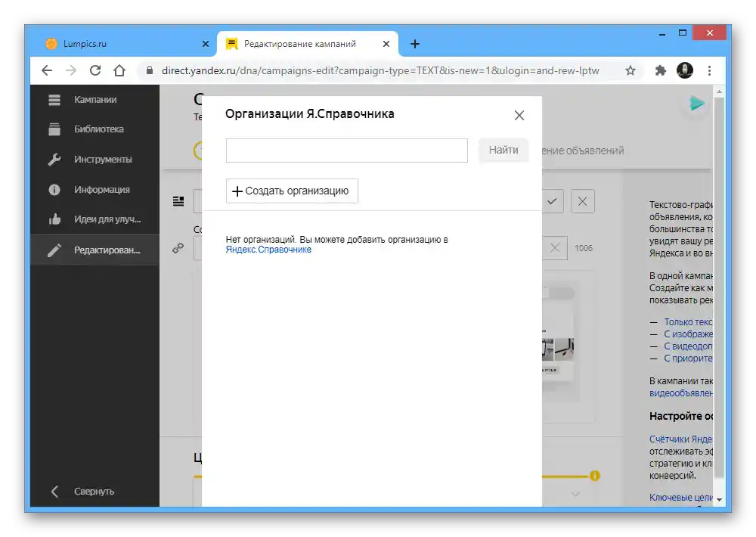Screen dimensions: 756x537
Task: Click the checkmark confirm button behind dialog
Action: [x=552, y=201]
